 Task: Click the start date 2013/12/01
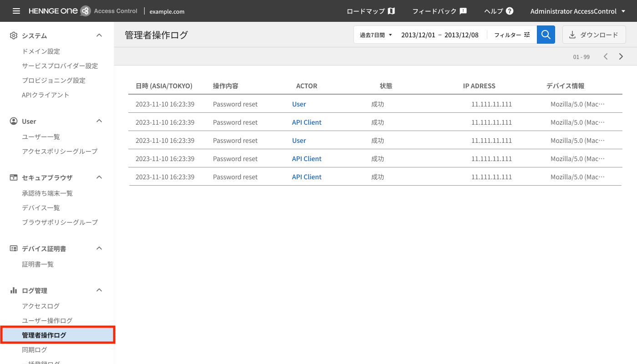(418, 35)
